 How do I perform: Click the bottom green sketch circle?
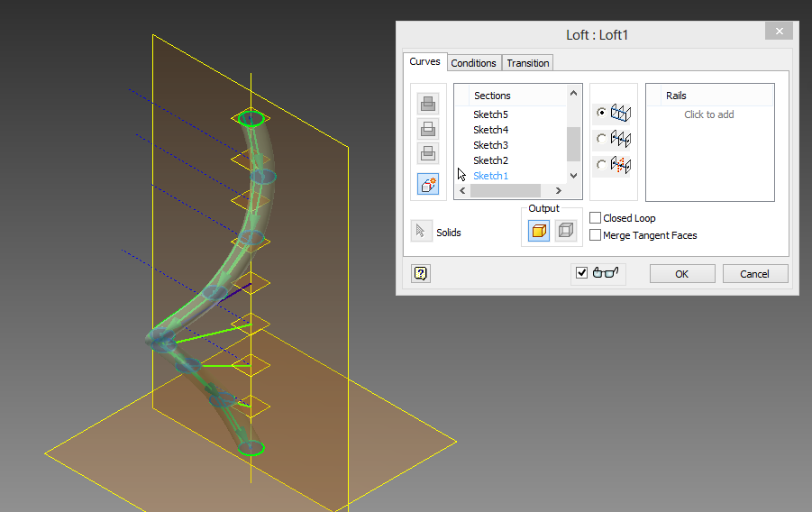coord(251,448)
